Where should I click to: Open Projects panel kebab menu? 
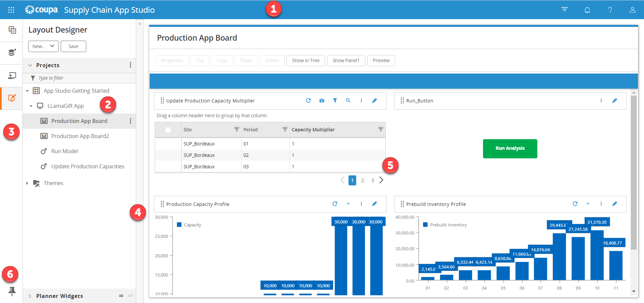[x=130, y=65]
